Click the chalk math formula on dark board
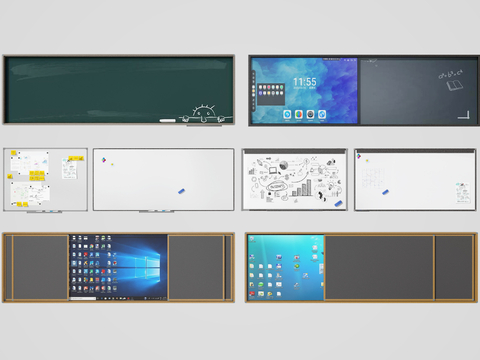480x360 pixels. point(451,74)
